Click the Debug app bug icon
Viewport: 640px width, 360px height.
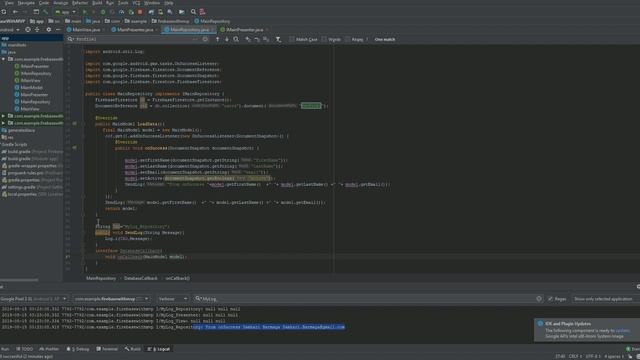103,12
